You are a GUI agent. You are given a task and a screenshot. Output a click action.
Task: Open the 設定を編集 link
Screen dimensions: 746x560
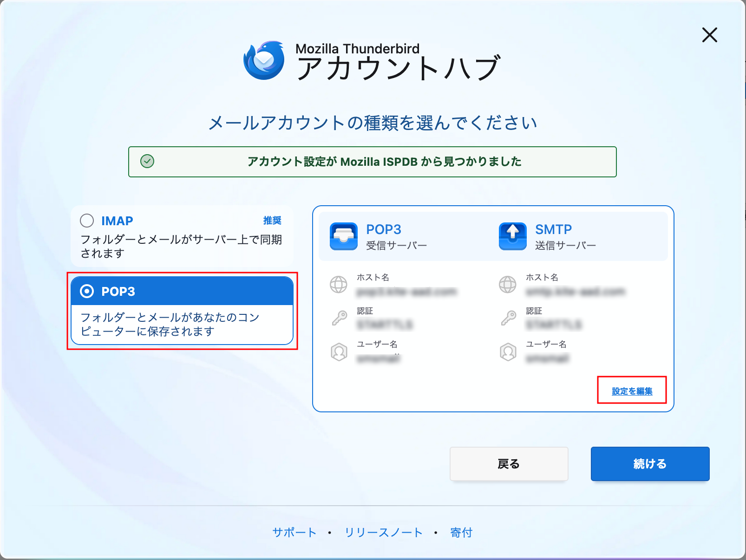point(632,391)
